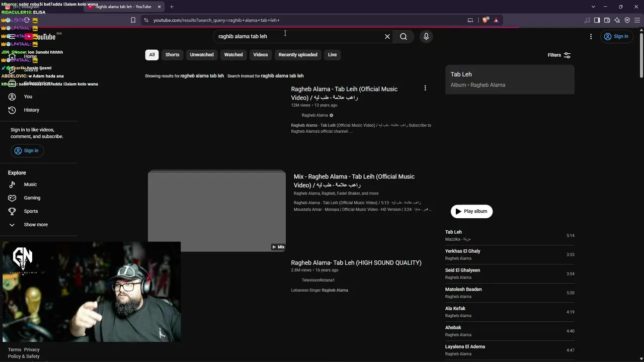The image size is (644, 362).
Task: Open the browser hamburger main menu
Action: click(x=637, y=20)
